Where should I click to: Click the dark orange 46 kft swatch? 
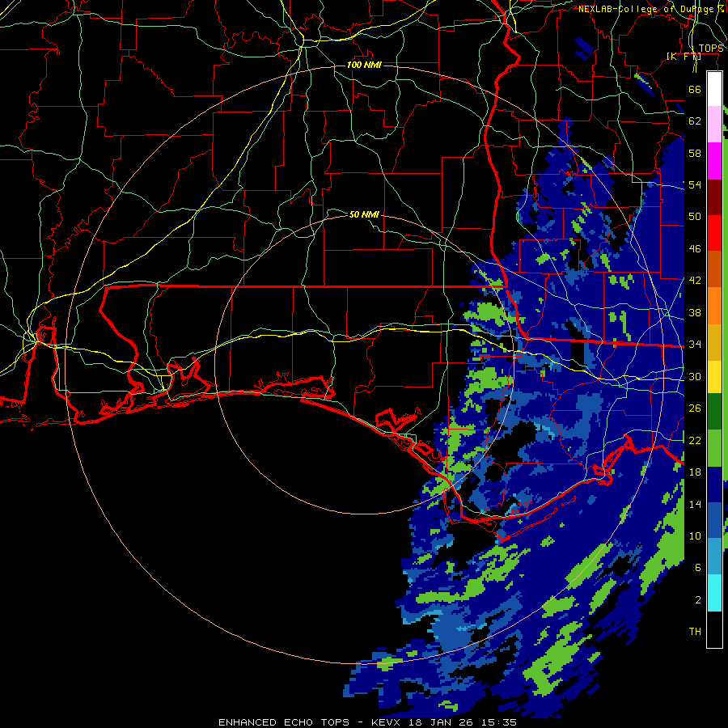[x=714, y=269]
